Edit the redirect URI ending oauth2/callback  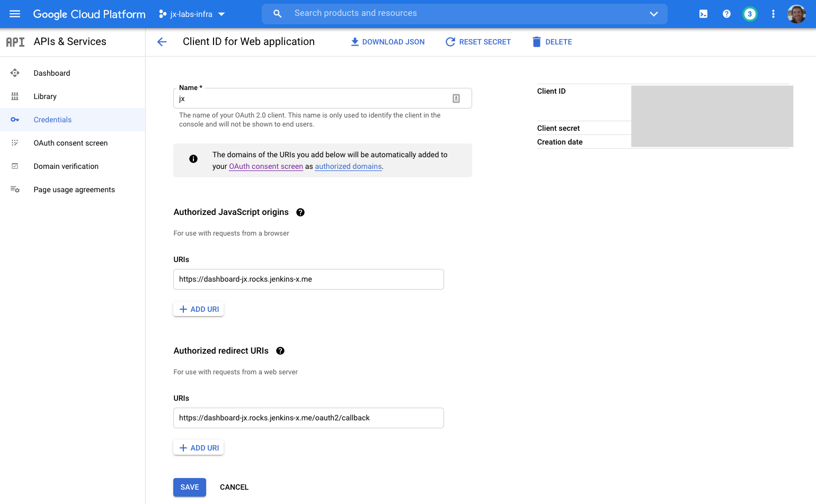(x=308, y=418)
